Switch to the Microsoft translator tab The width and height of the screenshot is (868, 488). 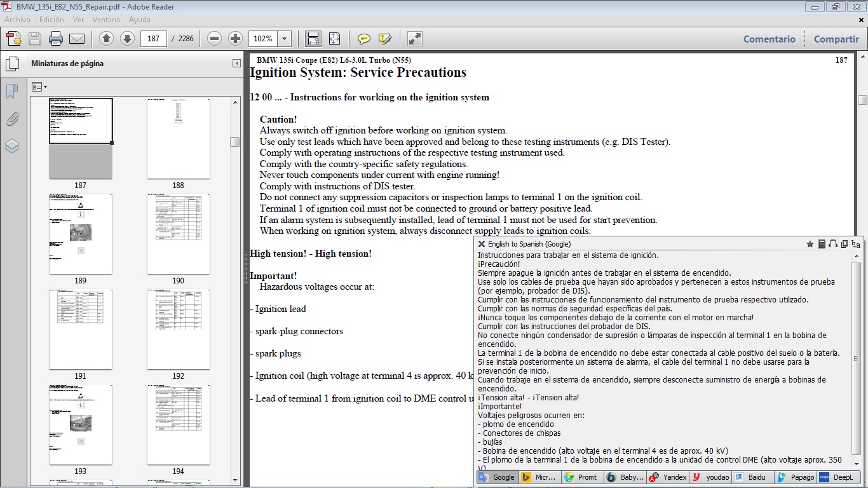(539, 477)
